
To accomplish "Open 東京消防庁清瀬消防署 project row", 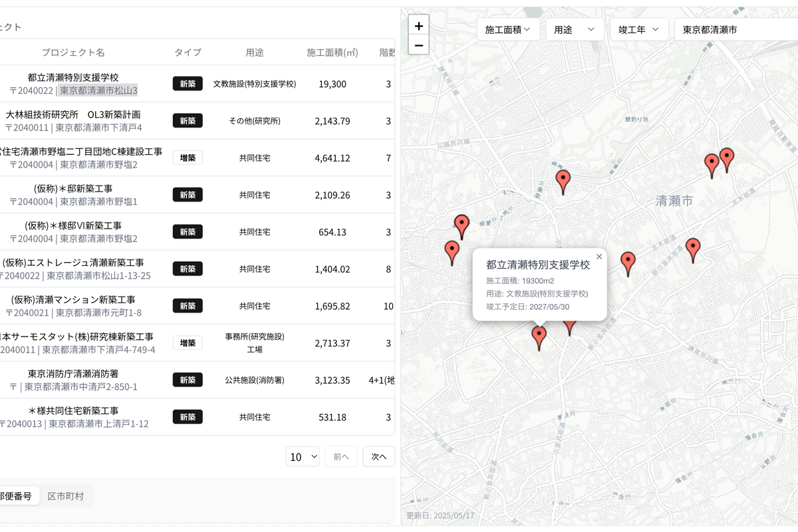I will point(73,374).
